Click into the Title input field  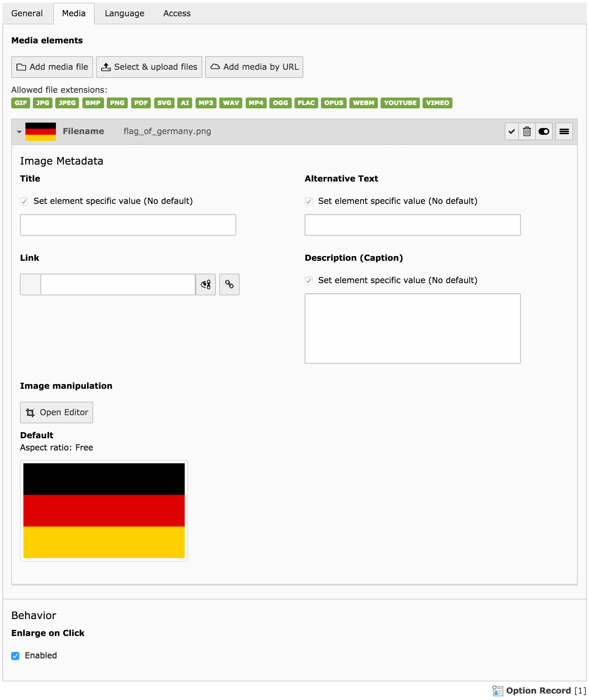point(128,225)
